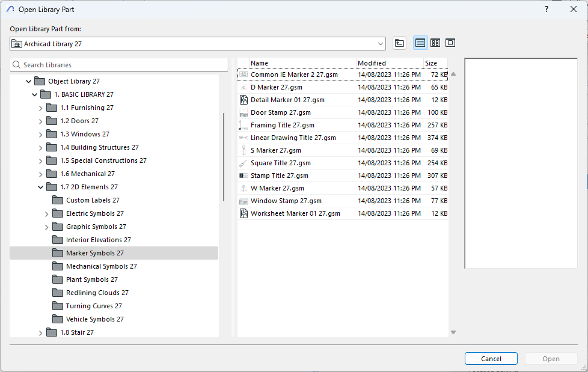
Task: Expand the 1.4 Building Structures 27 folder
Action: [x=40, y=148]
